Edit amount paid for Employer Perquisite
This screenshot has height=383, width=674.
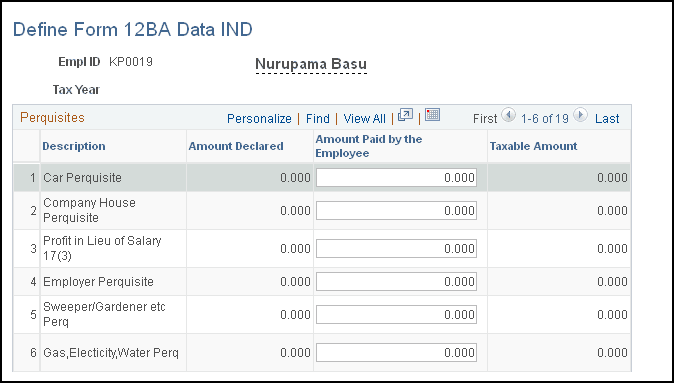pos(396,282)
